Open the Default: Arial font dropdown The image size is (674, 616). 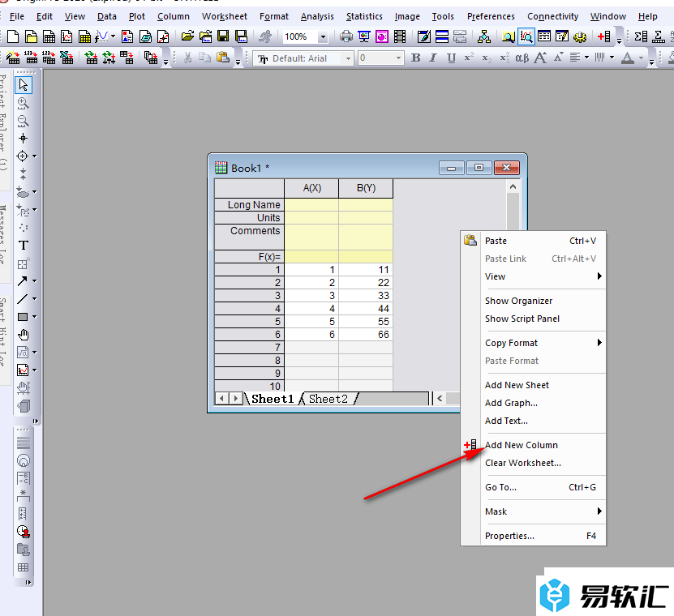348,58
